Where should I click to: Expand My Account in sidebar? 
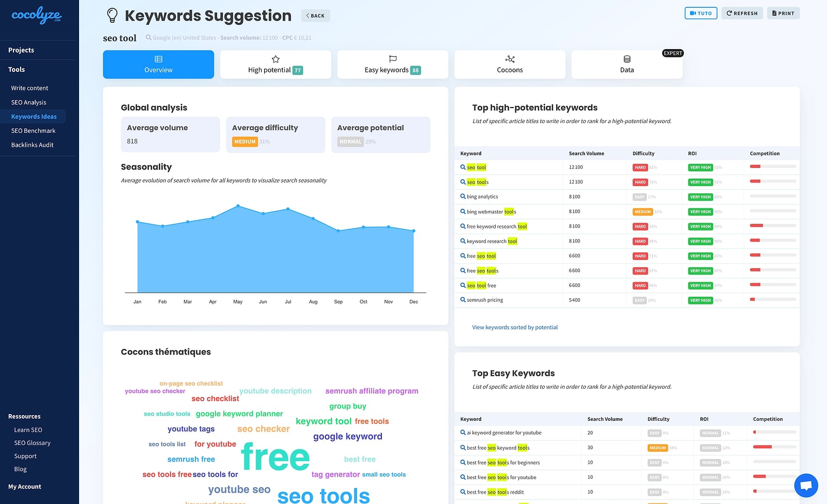coord(25,486)
